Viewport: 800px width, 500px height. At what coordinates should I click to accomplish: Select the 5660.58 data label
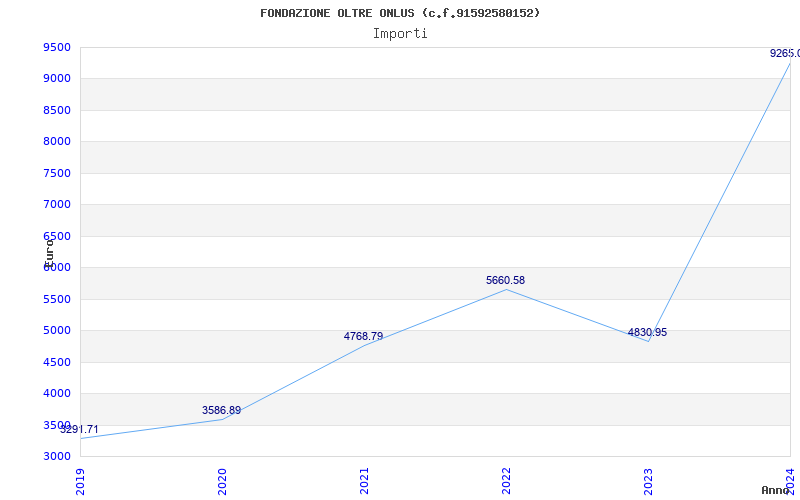[x=505, y=280]
